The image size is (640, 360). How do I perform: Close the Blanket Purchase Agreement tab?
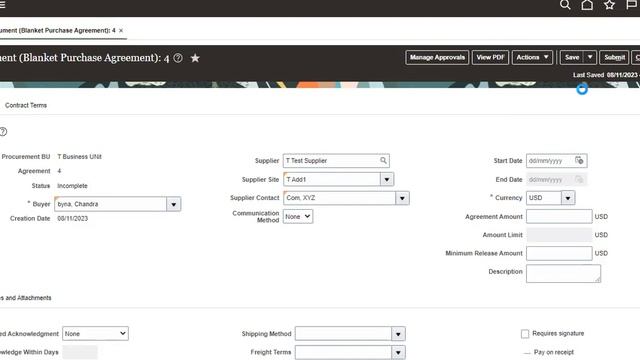(121, 31)
